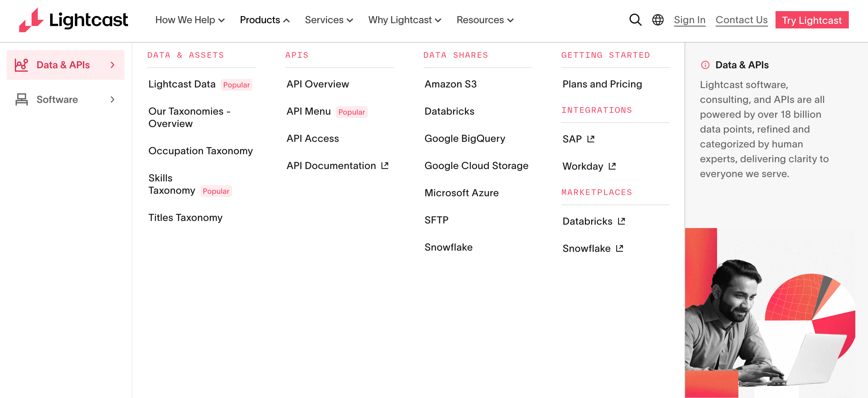Expand the Services menu
The image size is (868, 398).
click(x=329, y=20)
